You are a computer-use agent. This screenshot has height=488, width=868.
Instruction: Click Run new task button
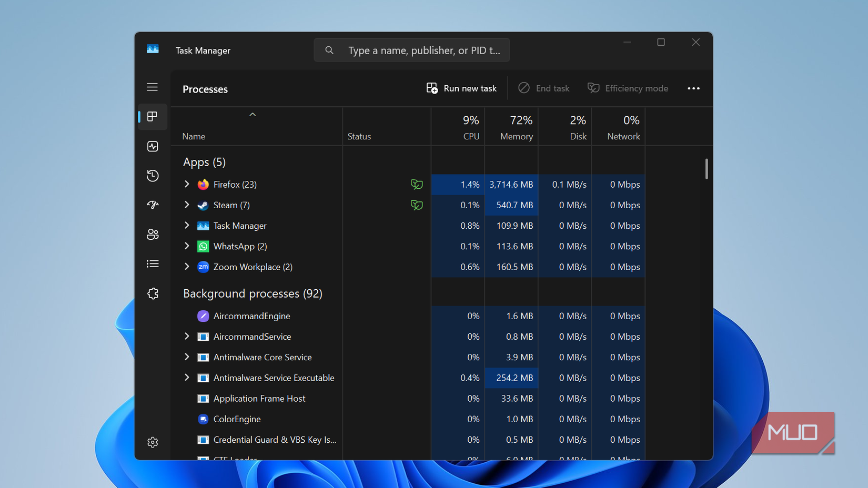pos(461,88)
